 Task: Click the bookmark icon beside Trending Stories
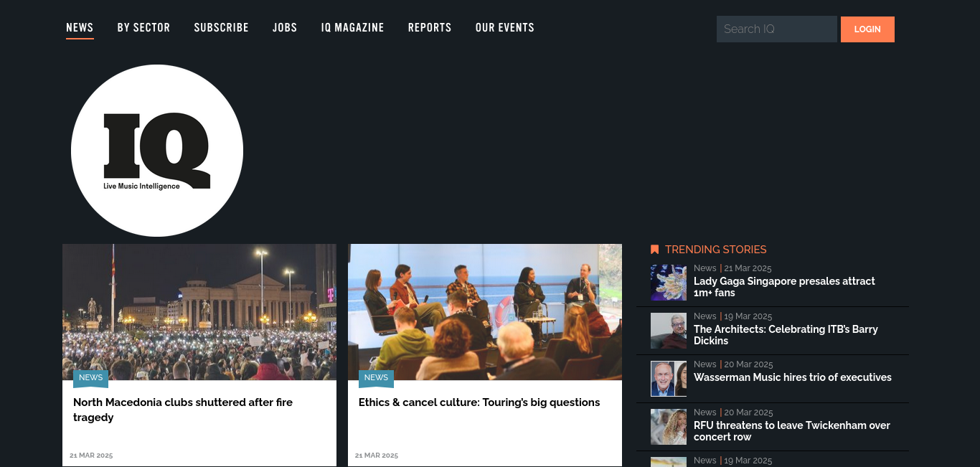coord(654,250)
